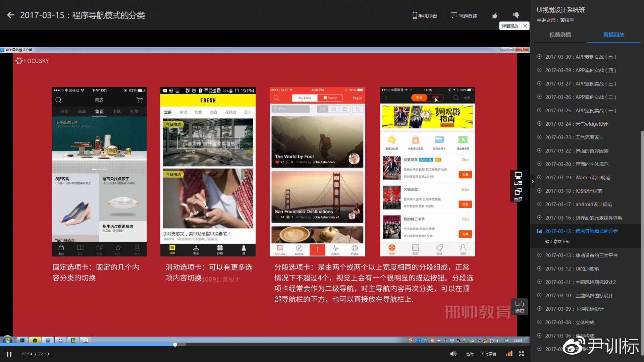Pause the video playback
This screenshot has height=362, width=644.
9,354
